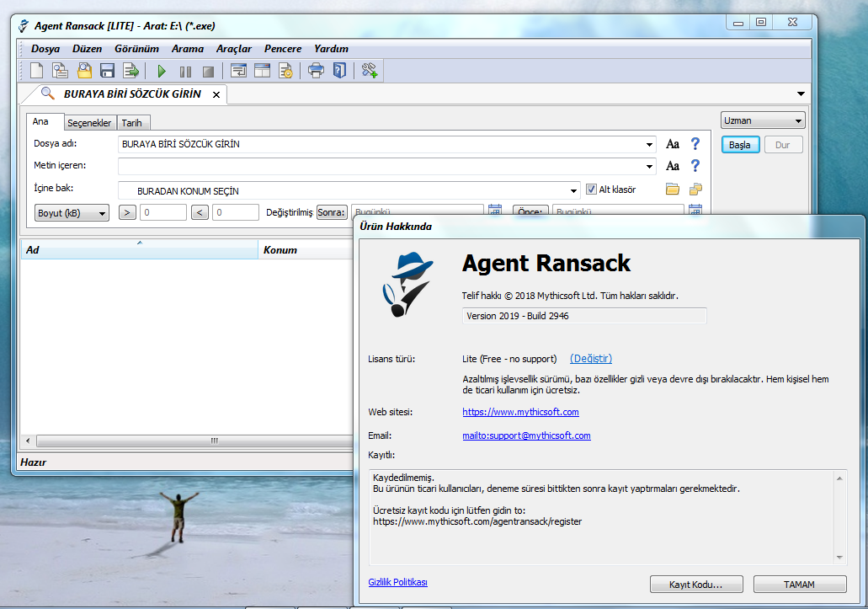Screen dimensions: 868x609
Task: Open the https://www.mythicsoft.com link
Action: 521,412
